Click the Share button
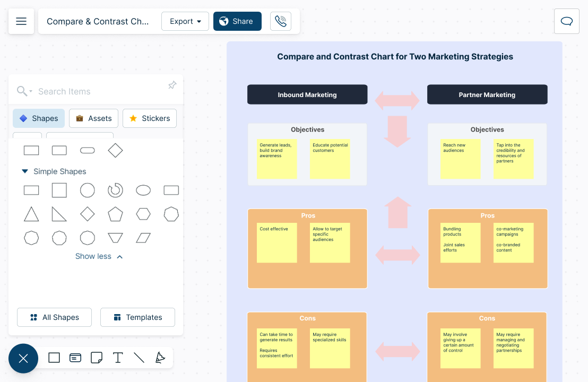Image resolution: width=588 pixels, height=382 pixels. click(237, 21)
